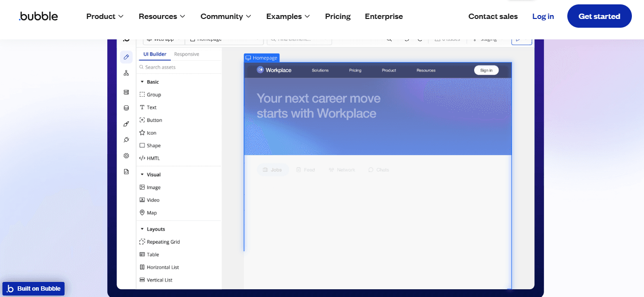Image resolution: width=644 pixels, height=297 pixels.
Task: Click the Text element T icon
Action: [142, 107]
